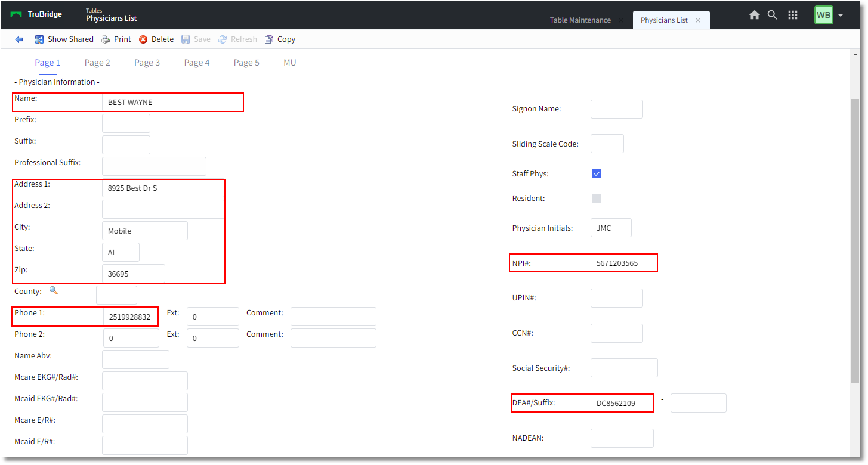Image resolution: width=868 pixels, height=465 pixels.
Task: Click the Phone 1 Comment field
Action: pos(333,317)
